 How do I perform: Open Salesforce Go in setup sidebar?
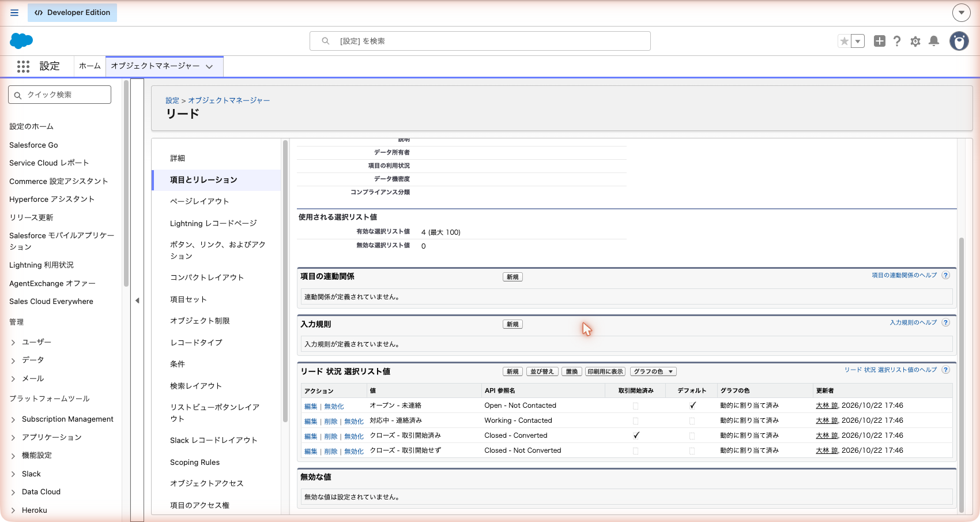click(33, 145)
